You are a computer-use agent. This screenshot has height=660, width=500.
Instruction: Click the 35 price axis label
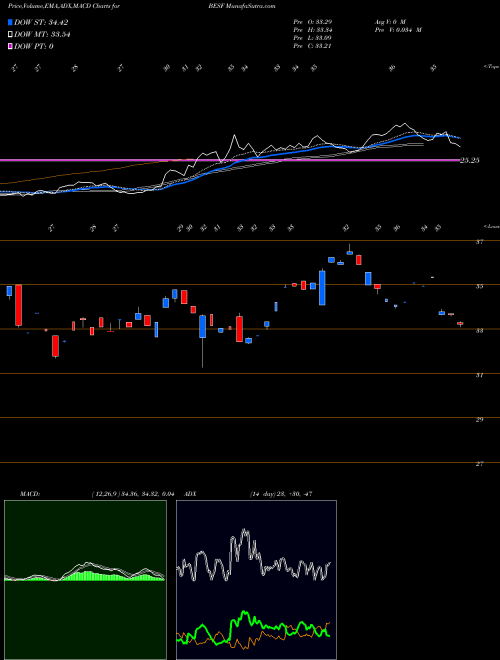tap(479, 286)
